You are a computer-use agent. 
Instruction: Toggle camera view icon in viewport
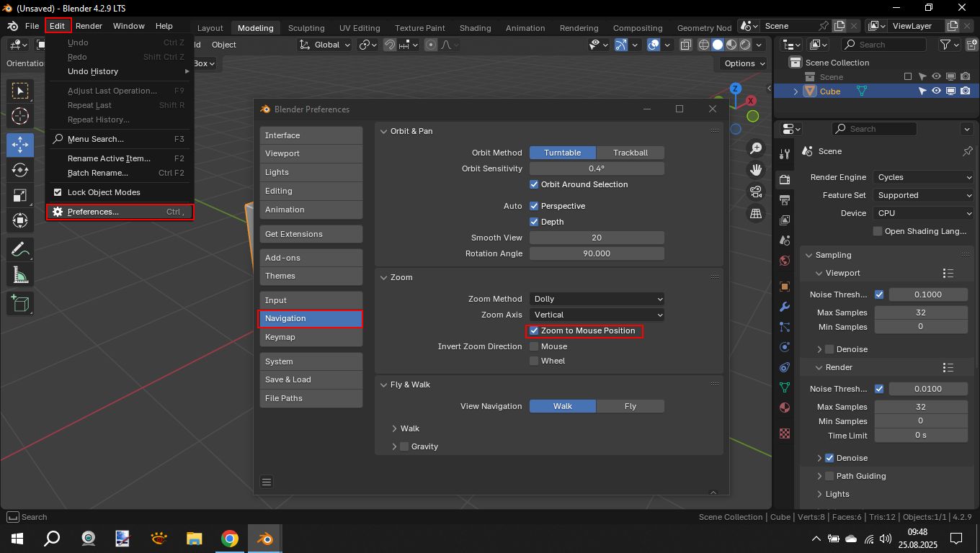756,192
